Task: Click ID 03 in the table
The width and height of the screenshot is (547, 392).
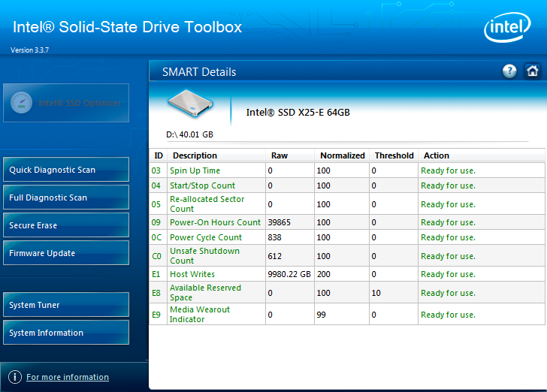Action: pyautogui.click(x=156, y=170)
